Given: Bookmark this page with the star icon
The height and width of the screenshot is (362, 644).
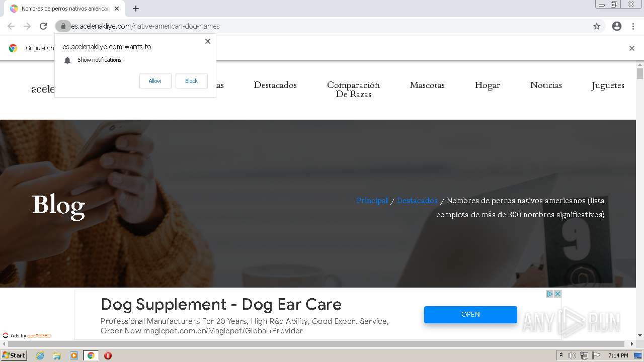Looking at the screenshot, I should click(597, 26).
